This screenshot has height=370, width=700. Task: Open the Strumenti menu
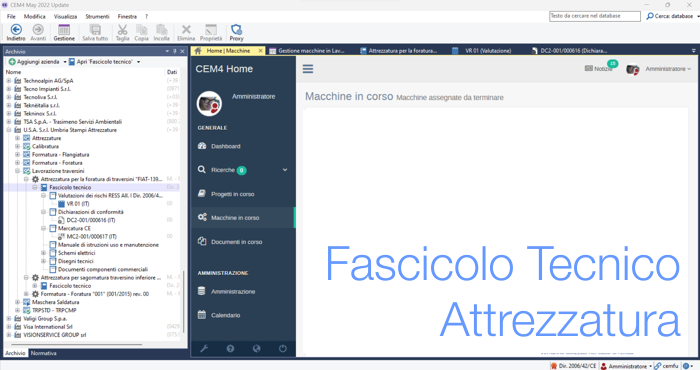[97, 17]
